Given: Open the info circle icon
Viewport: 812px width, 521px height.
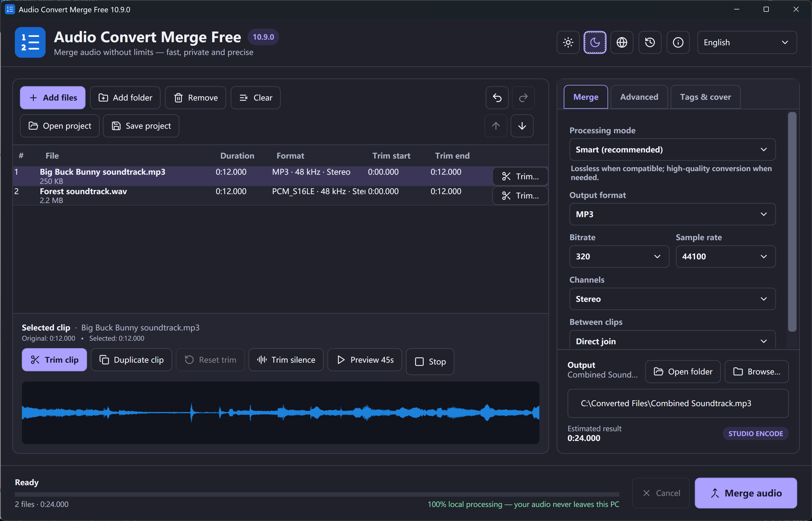Looking at the screenshot, I should pos(678,42).
